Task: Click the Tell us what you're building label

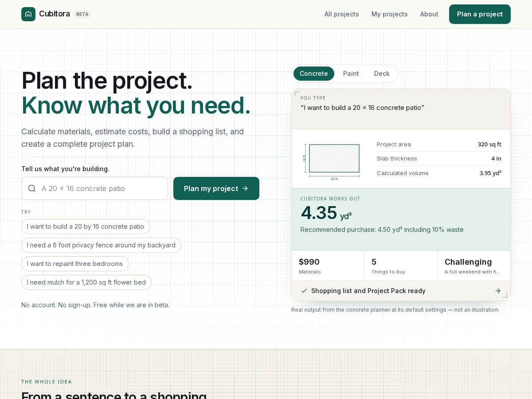Action: point(65,169)
